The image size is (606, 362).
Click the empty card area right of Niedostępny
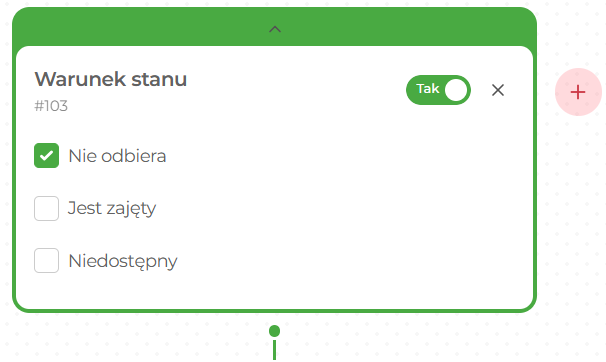click(x=348, y=261)
